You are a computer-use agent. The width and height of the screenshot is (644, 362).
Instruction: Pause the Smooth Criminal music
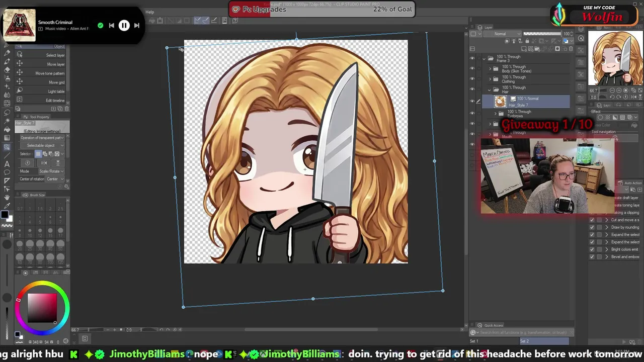tap(124, 26)
